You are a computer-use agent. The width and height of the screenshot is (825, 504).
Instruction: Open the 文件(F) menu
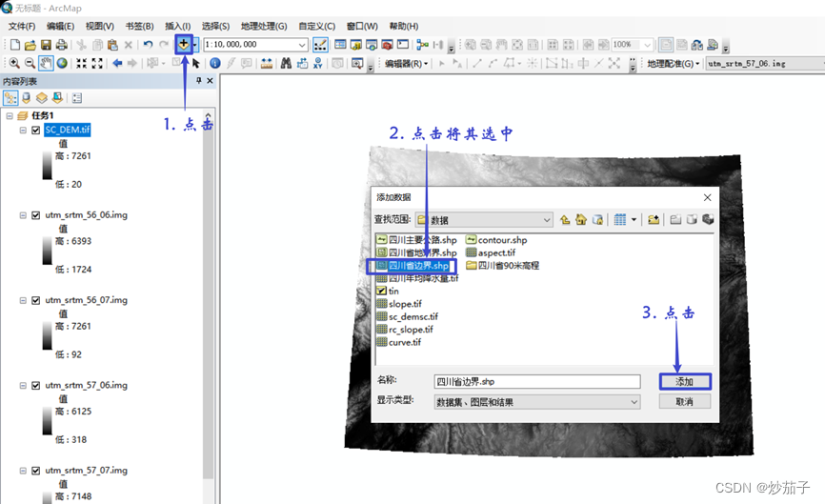tap(22, 27)
